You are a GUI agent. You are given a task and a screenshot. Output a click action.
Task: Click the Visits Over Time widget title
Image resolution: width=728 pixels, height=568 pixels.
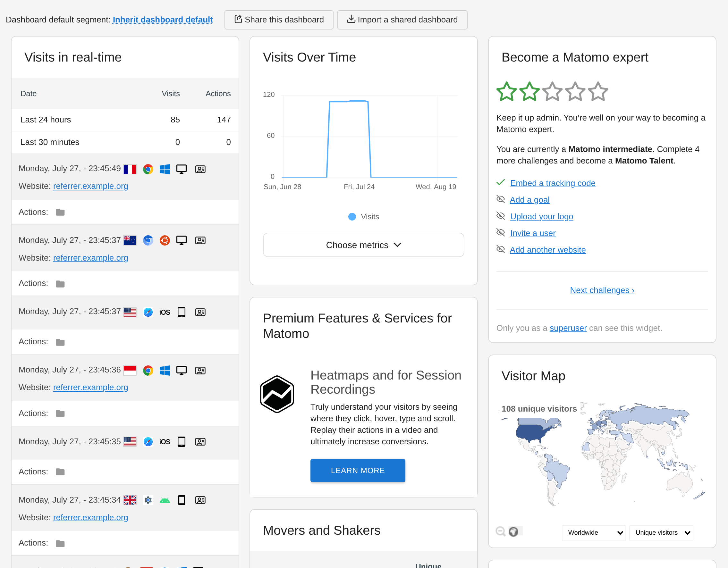pos(309,57)
